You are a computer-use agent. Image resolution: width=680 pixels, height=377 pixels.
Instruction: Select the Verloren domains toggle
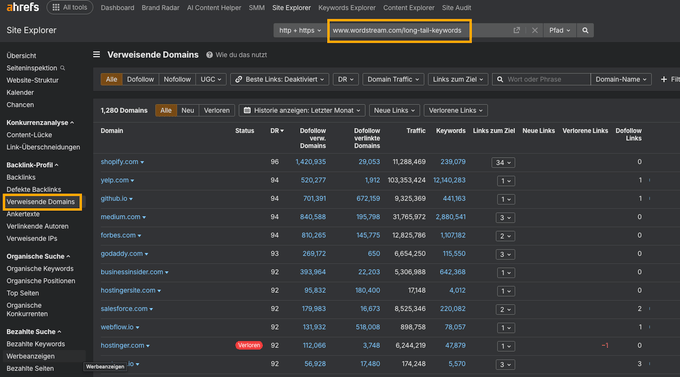click(216, 111)
